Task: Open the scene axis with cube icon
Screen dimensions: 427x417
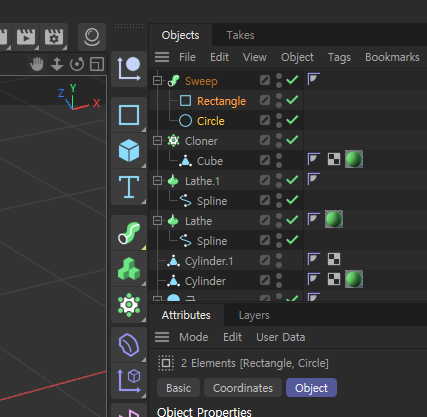Action: coord(129,381)
